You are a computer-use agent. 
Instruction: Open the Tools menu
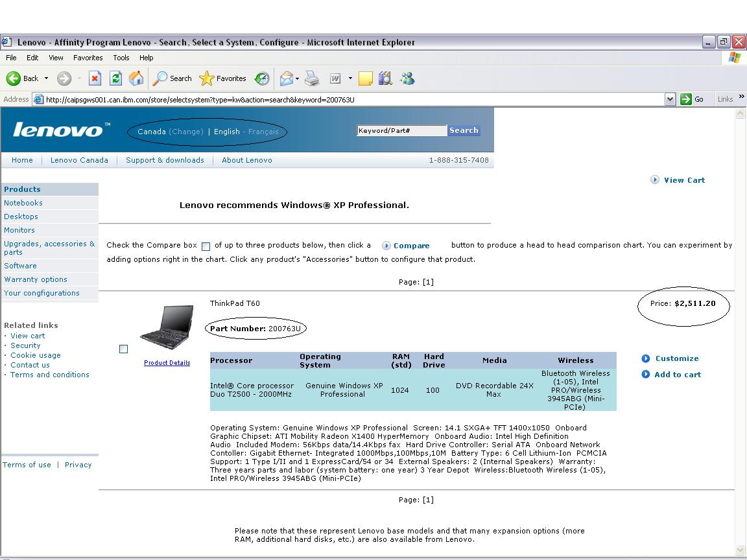click(x=121, y=58)
